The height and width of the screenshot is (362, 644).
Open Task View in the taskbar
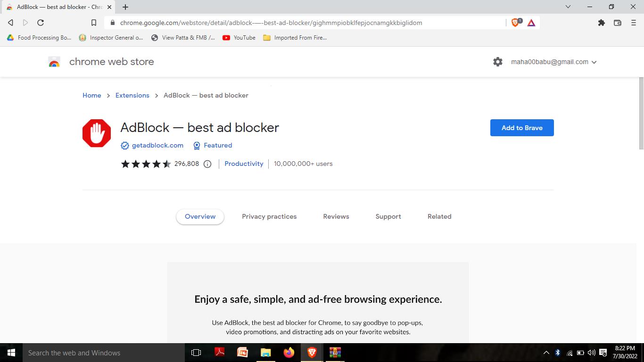click(196, 353)
